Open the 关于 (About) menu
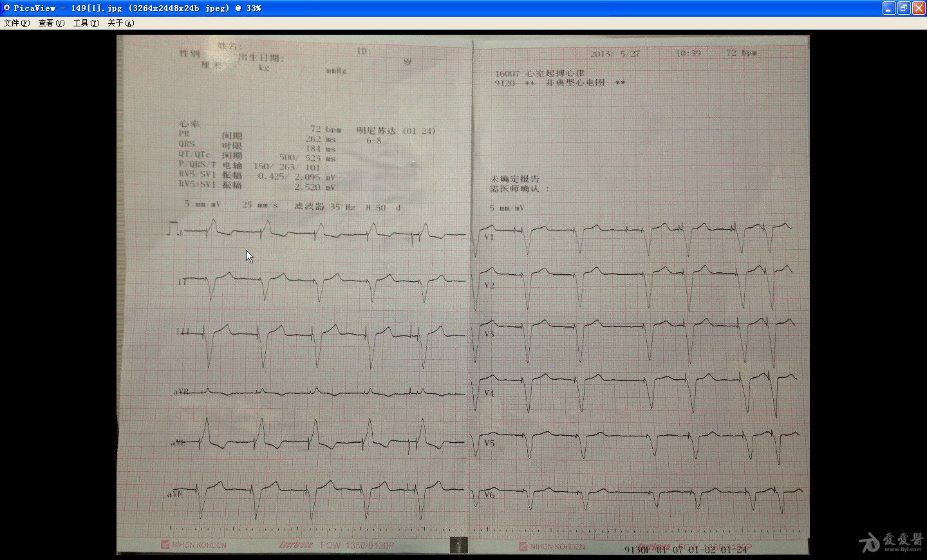Screen dimensions: 927x560 (120, 23)
